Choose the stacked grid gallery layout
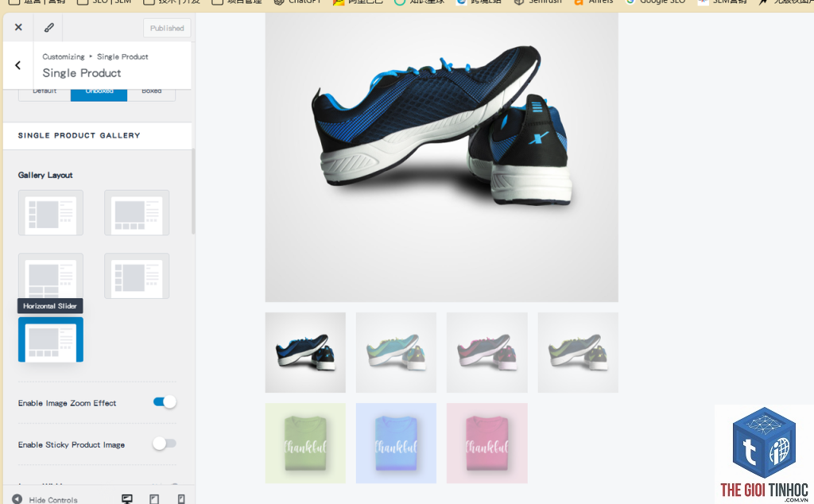Viewport: 814px width, 504px height. [51, 276]
